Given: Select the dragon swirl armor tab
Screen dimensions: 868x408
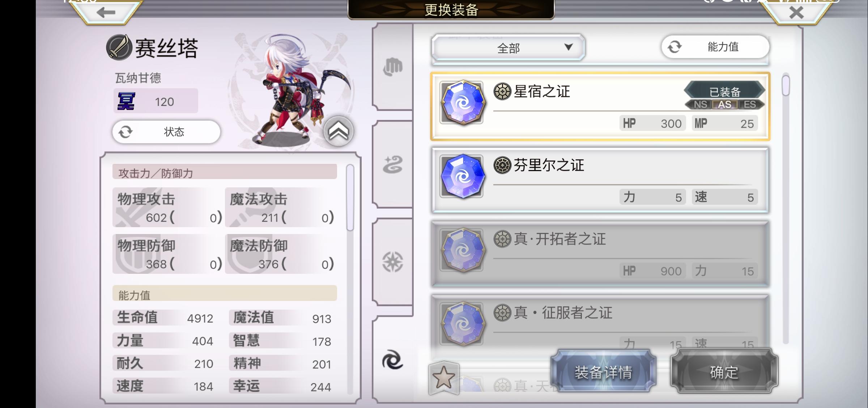Looking at the screenshot, I should click(x=393, y=165).
